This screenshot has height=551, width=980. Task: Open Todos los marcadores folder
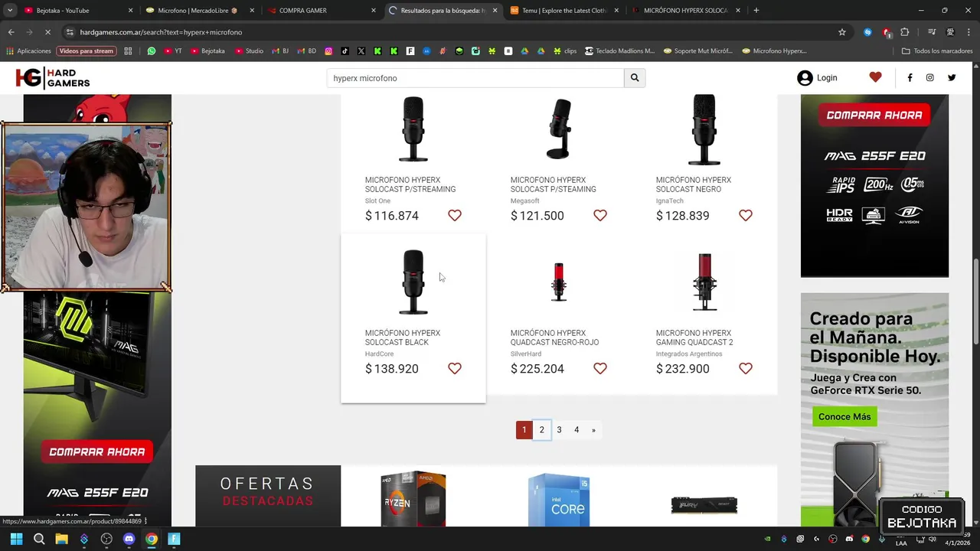pyautogui.click(x=937, y=51)
